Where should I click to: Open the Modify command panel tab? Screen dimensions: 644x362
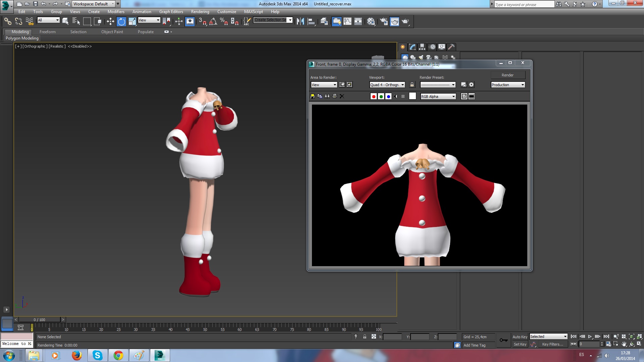coord(412,47)
